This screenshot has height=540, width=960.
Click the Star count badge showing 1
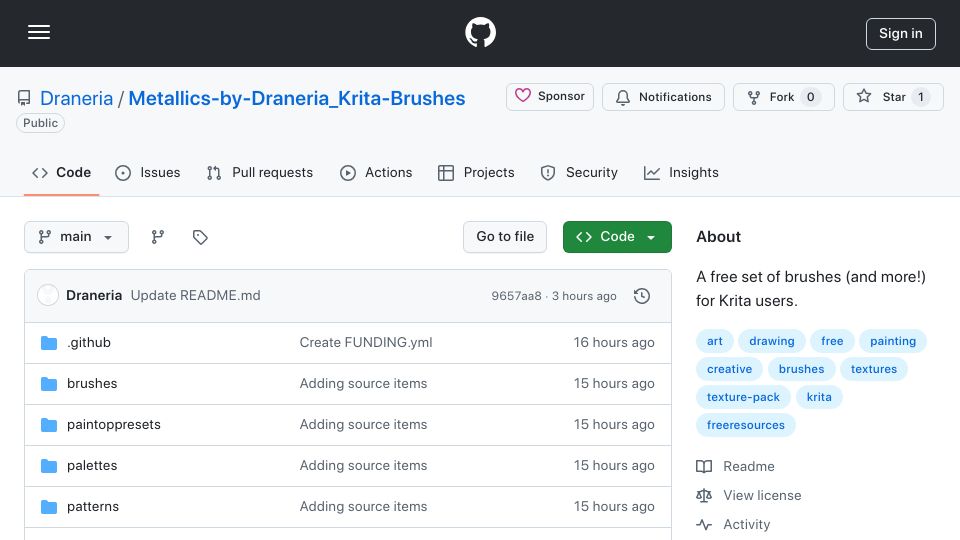[921, 97]
